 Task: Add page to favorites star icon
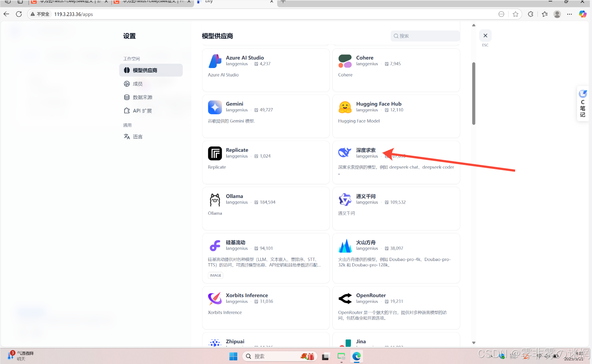(516, 14)
